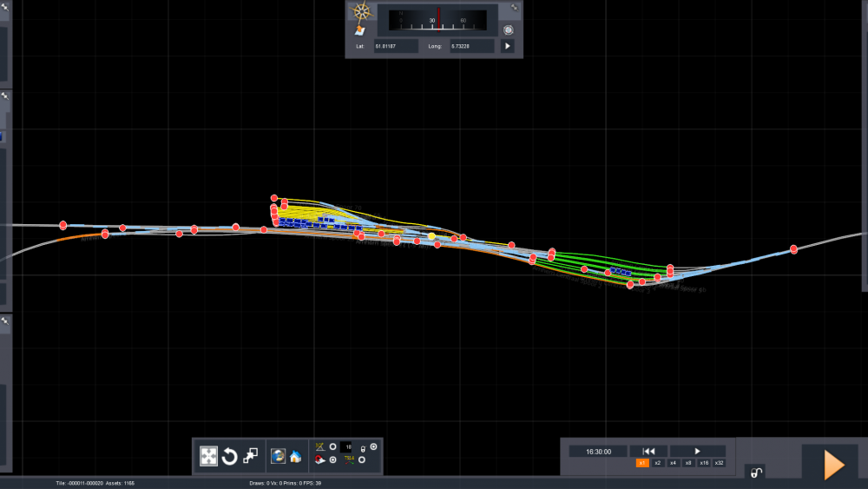Toggle the radio button beside the small padlock
The image size is (868, 489).
374,446
